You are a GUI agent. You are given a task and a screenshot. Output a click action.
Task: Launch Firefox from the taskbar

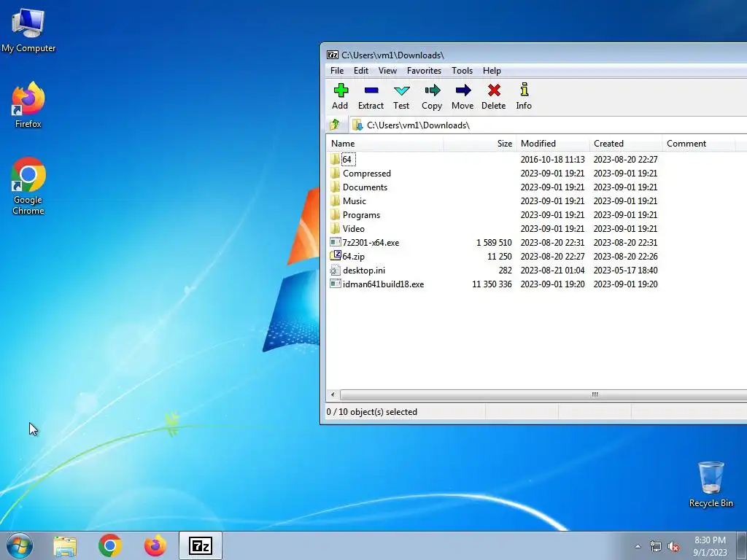coord(155,545)
